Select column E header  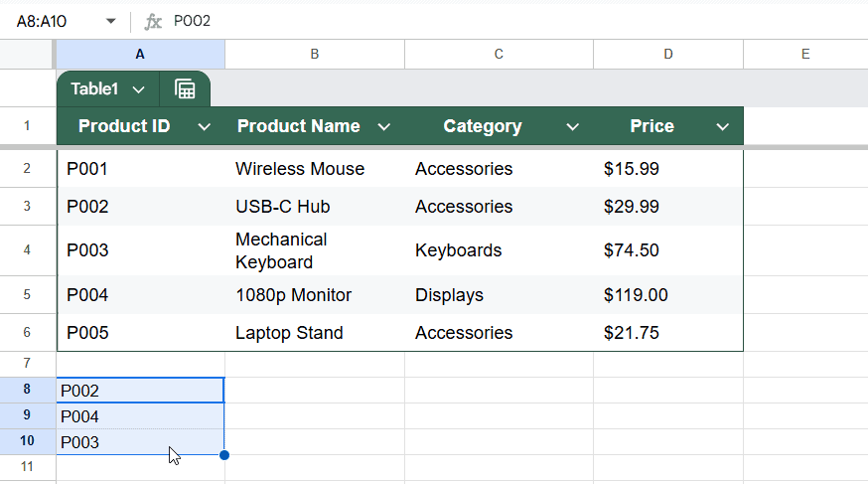(x=805, y=55)
